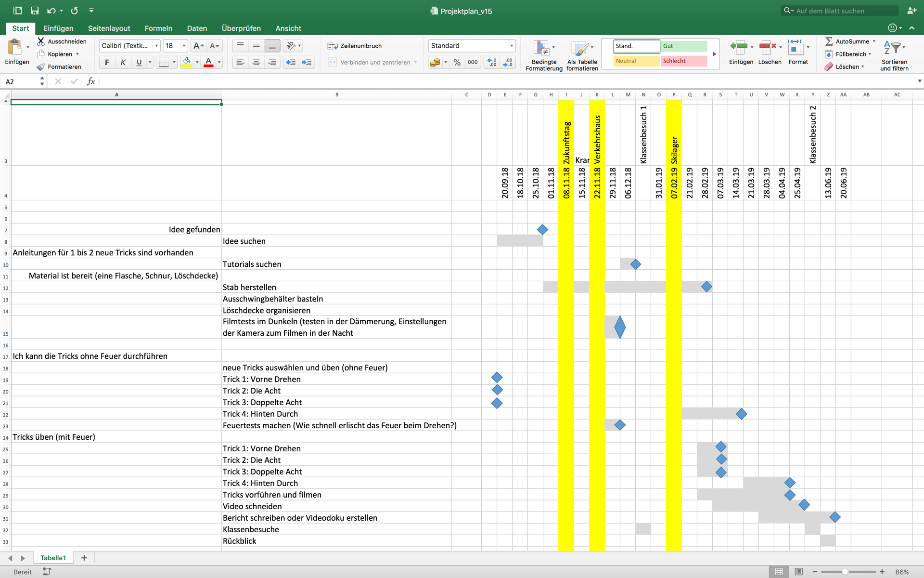924x578 pixels.
Task: Click the Formatieren paintbrush icon
Action: [x=41, y=66]
